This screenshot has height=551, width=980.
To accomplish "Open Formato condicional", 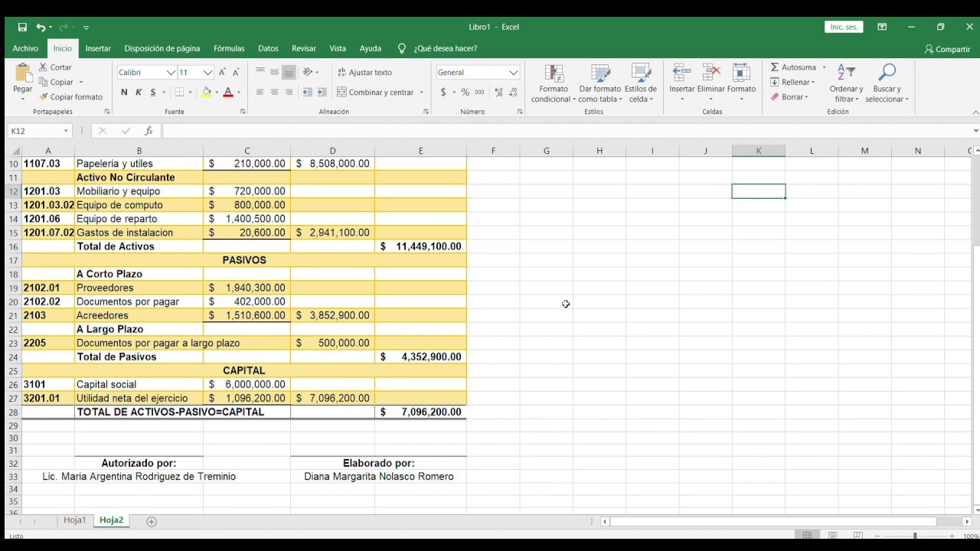I will tap(553, 83).
